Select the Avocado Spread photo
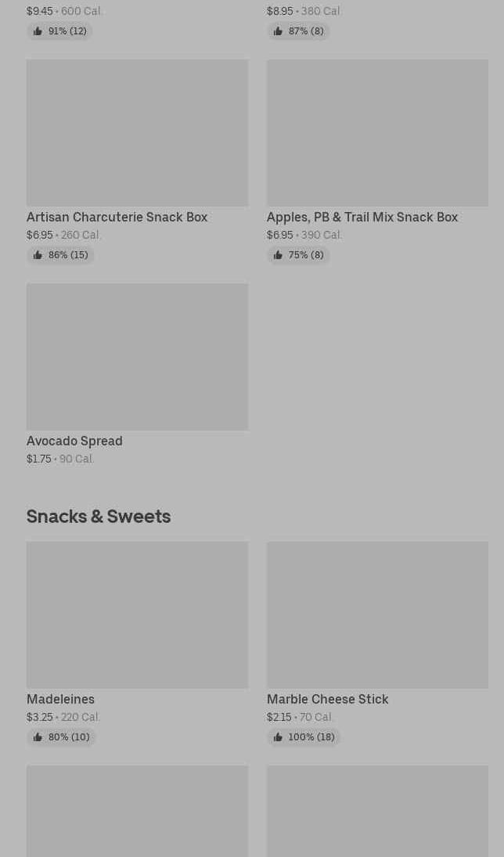Screen dimensions: 504x857 tap(137, 357)
